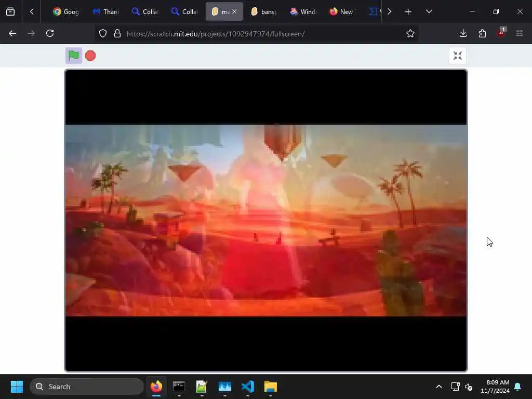Switch to the Google tab
The height and width of the screenshot is (399, 532).
66,12
